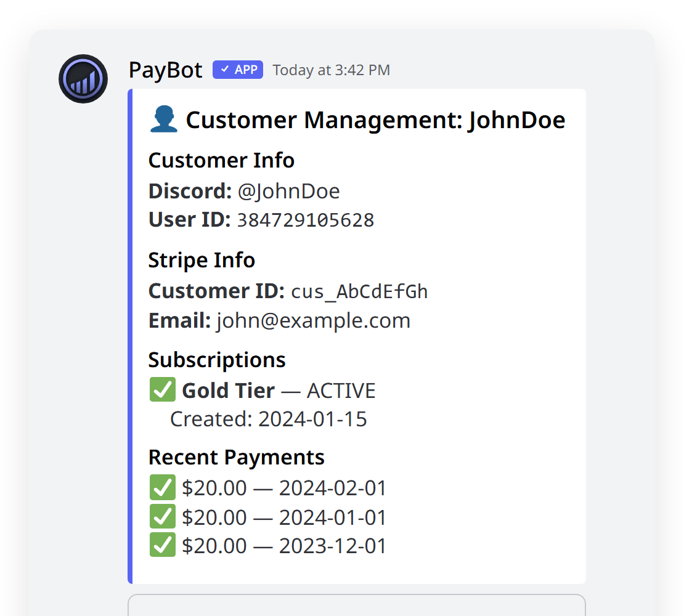Screen dimensions: 684x616
Task: Click the PayBot avatar icon
Action: tap(83, 78)
